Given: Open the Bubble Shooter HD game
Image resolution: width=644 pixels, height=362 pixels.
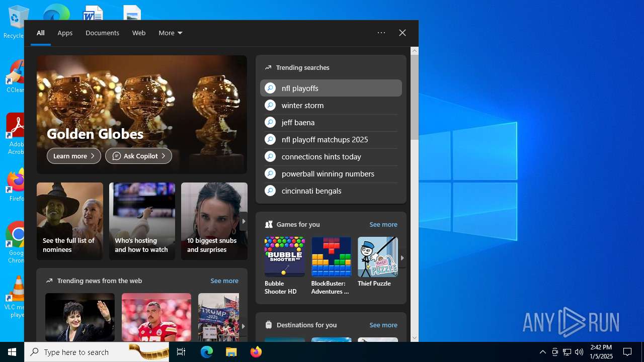Looking at the screenshot, I should (285, 266).
